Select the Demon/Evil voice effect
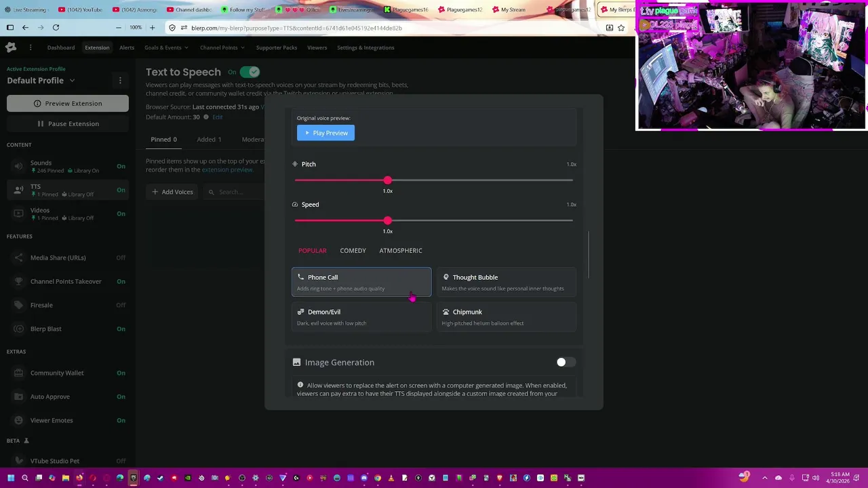Screen dimensions: 868x488 (x=361, y=317)
